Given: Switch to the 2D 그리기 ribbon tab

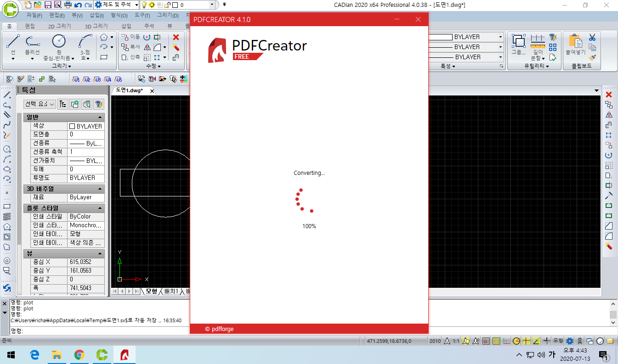Looking at the screenshot, I should pyautogui.click(x=60, y=26).
